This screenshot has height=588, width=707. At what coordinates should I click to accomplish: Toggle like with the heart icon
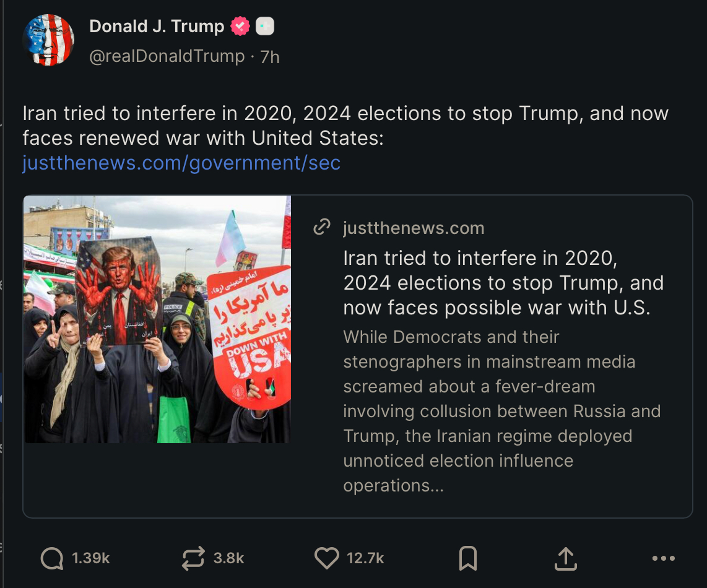(326, 558)
